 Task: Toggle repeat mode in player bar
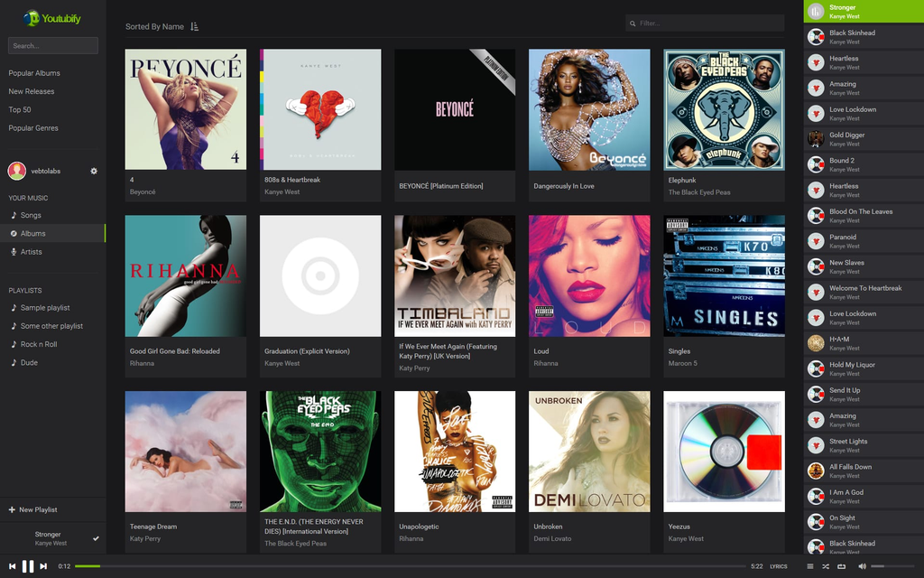841,566
